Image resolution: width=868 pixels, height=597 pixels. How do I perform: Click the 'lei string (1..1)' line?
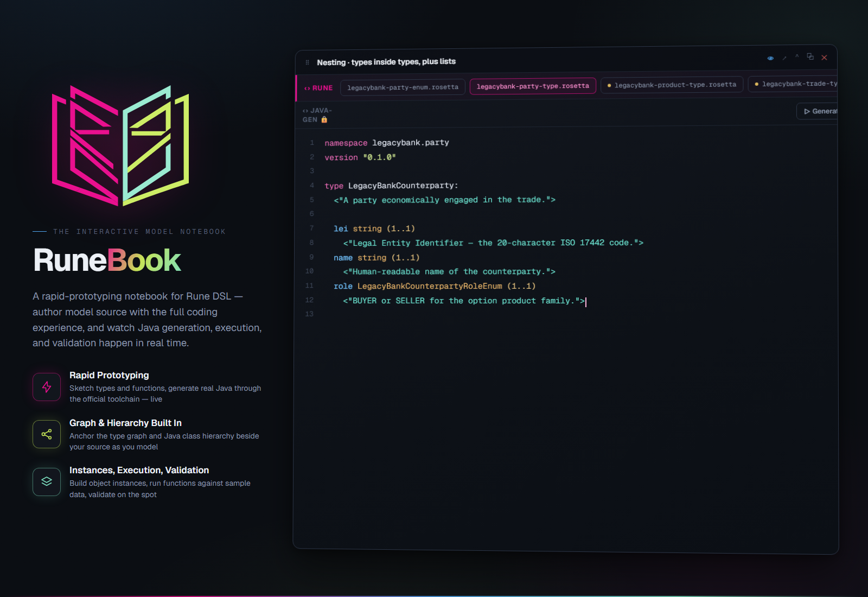[374, 228]
